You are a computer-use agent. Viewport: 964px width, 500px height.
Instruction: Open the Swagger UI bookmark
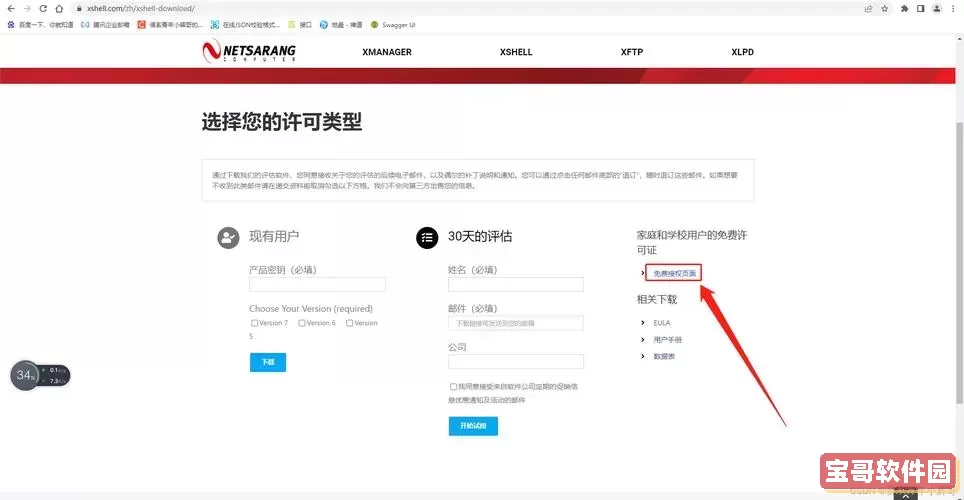pos(393,25)
